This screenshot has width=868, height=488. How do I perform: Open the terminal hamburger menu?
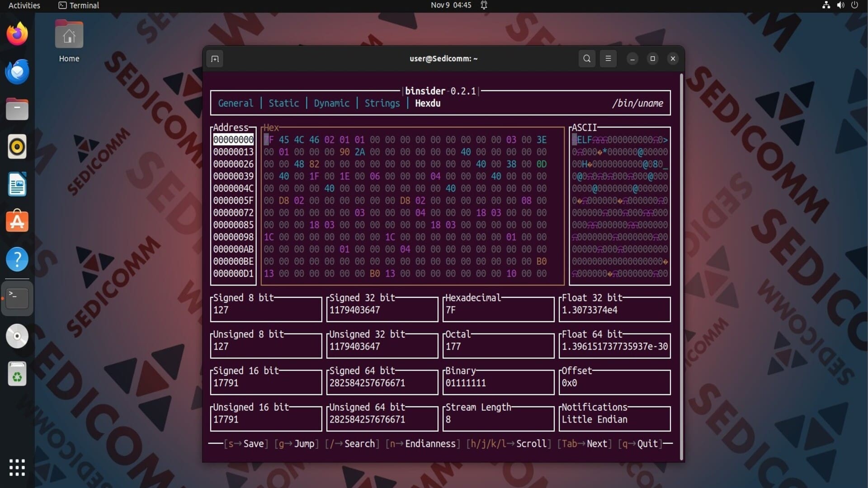(x=608, y=59)
